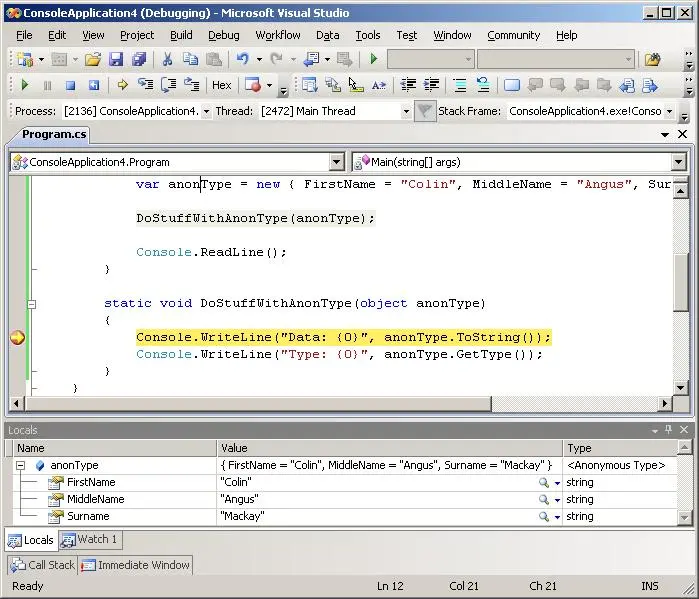Switch to the Call Stack tab
699x599 pixels.
[43, 565]
